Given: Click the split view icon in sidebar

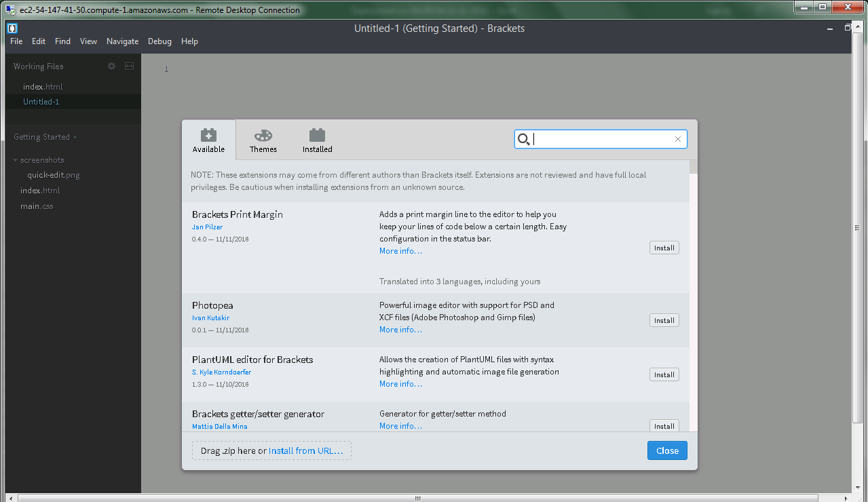Looking at the screenshot, I should 130,66.
